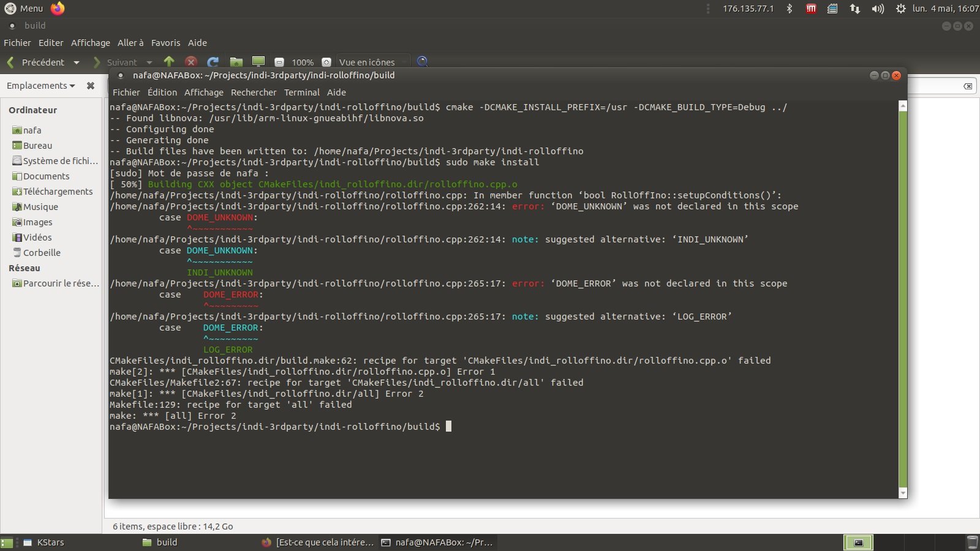Open the Fichier menu in the terminal

tap(126, 92)
